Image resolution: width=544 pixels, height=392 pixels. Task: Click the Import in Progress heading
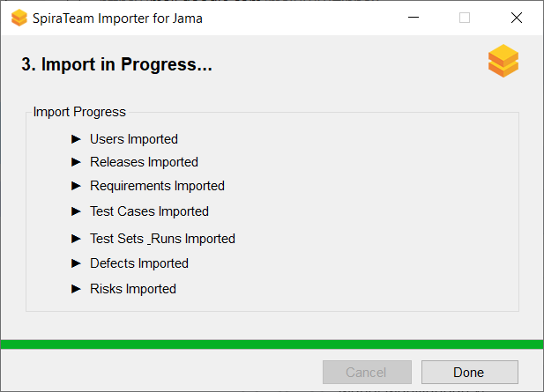click(x=116, y=64)
